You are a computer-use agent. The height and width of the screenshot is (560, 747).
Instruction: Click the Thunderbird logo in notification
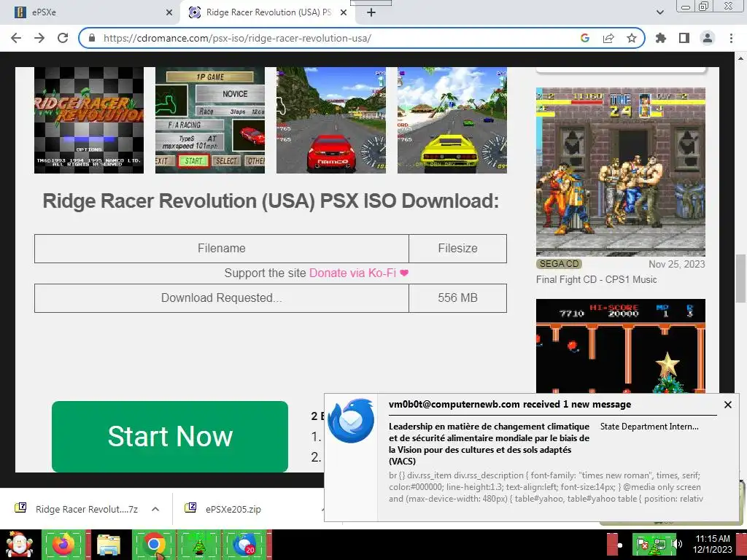(x=351, y=421)
